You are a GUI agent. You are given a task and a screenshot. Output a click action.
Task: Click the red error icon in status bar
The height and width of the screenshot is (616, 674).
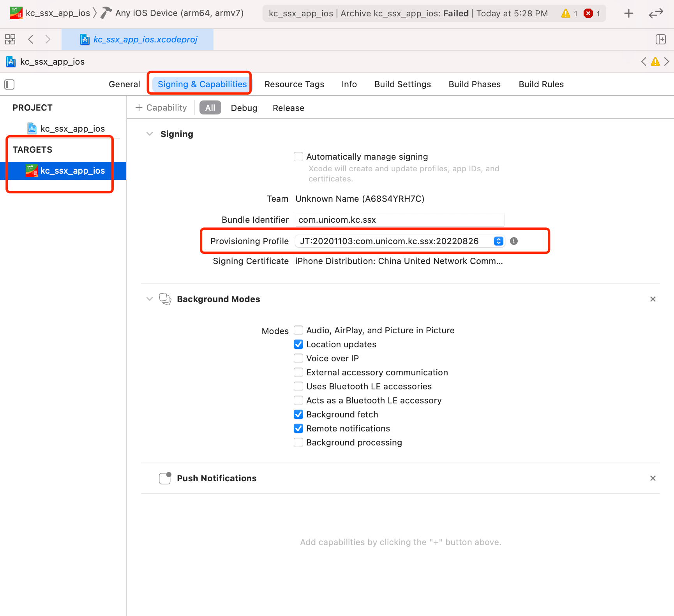pyautogui.click(x=588, y=14)
